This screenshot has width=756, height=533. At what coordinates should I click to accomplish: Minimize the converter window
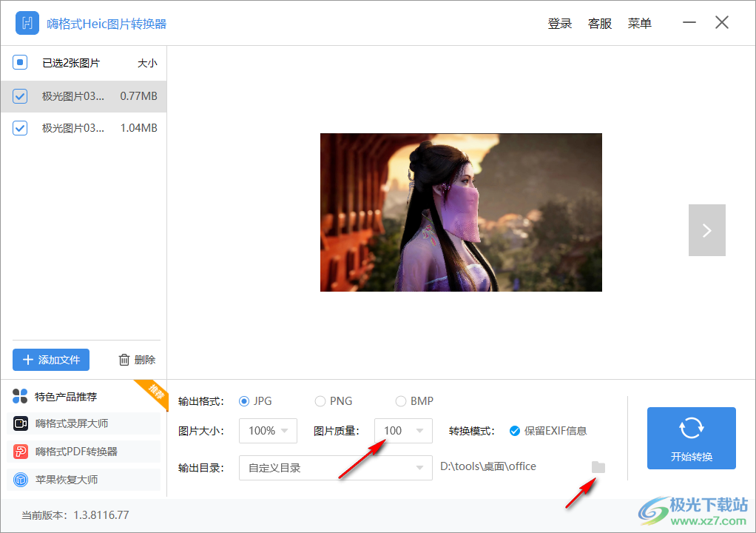point(689,23)
